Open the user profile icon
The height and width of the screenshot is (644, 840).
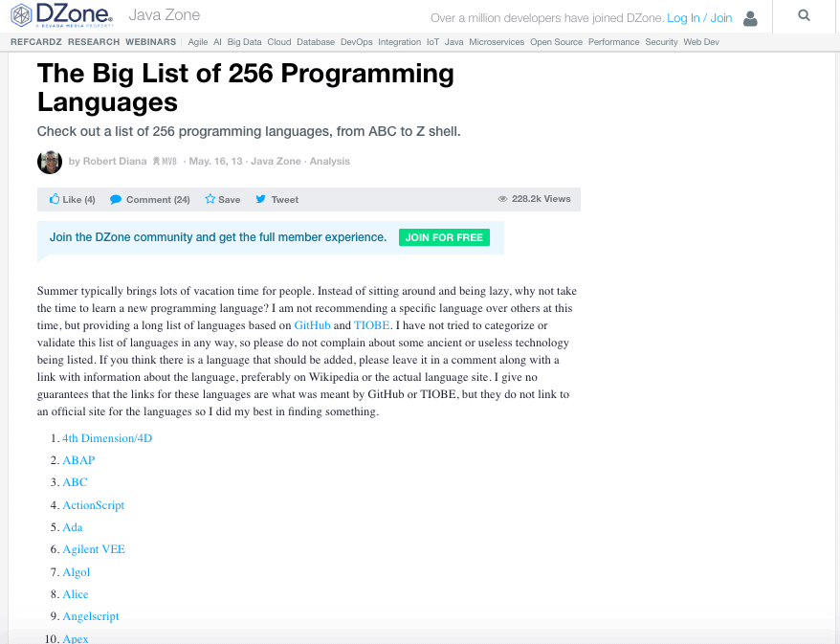pyautogui.click(x=750, y=18)
